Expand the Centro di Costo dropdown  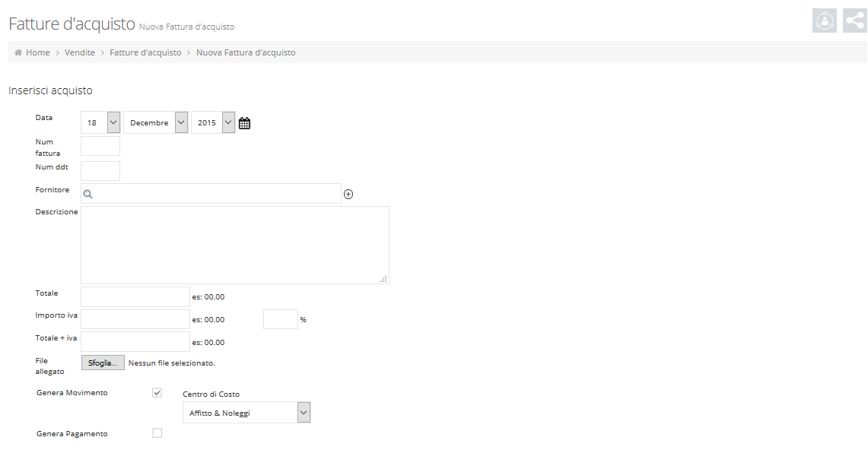point(246,413)
